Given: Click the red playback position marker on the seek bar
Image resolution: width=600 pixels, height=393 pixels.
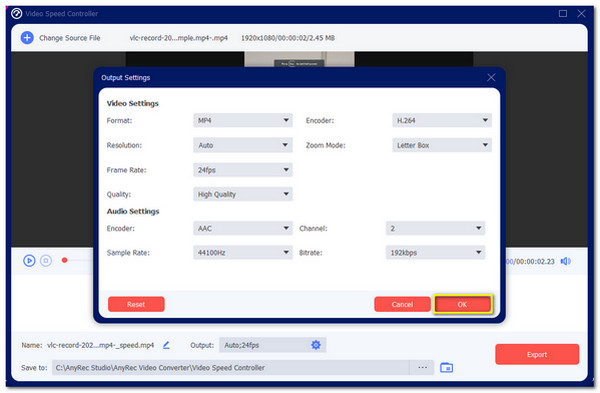Looking at the screenshot, I should pyautogui.click(x=64, y=260).
